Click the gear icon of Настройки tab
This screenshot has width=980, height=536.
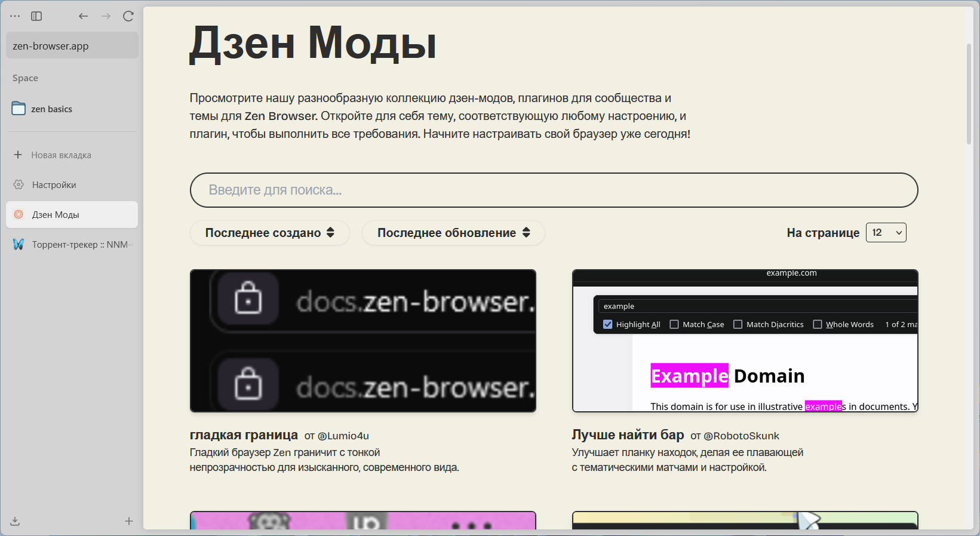19,184
